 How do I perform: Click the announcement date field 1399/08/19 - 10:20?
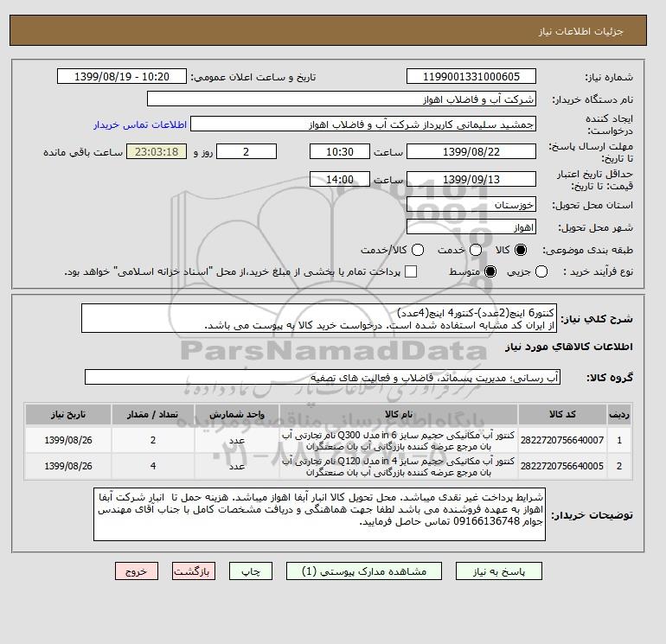122,77
